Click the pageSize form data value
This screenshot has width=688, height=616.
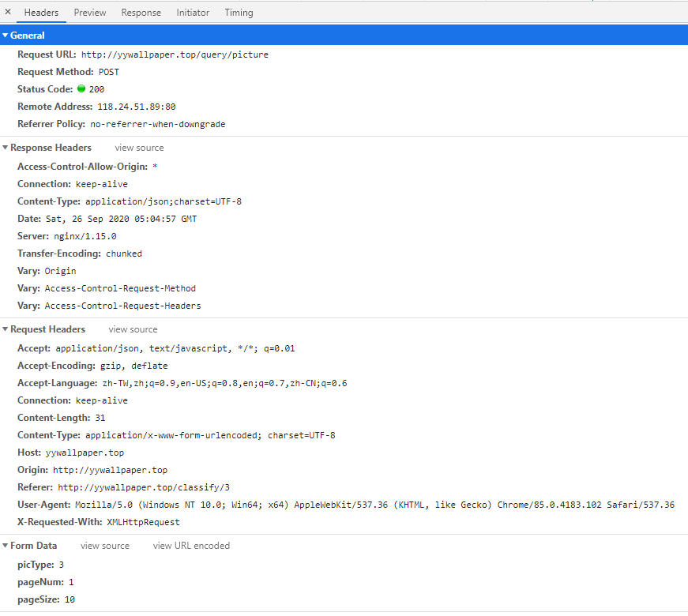[x=70, y=599]
